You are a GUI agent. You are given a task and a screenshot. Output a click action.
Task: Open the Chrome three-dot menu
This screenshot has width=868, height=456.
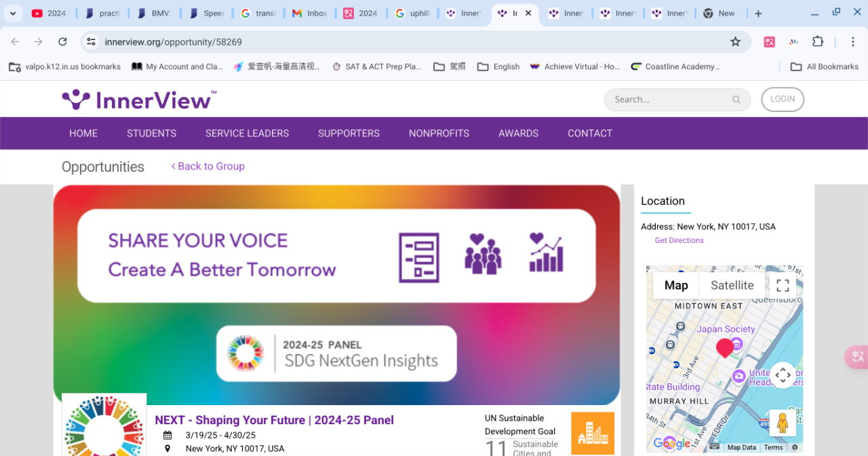[x=852, y=41]
